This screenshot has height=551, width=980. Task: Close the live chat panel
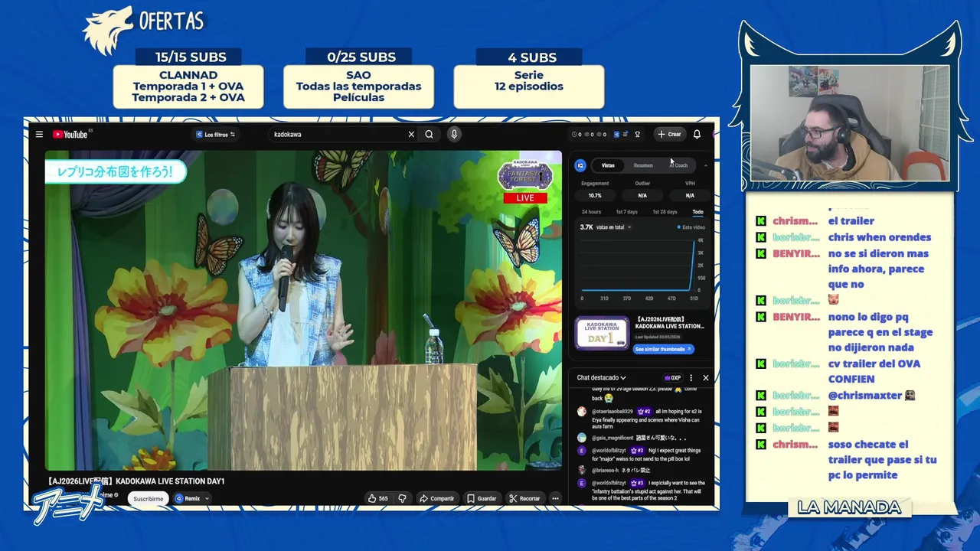pos(706,377)
